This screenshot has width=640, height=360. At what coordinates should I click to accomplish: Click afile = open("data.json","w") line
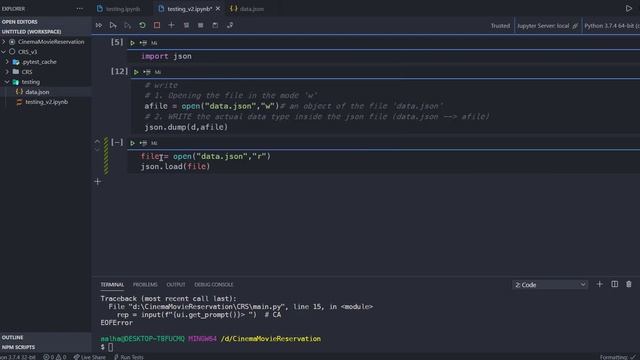211,106
